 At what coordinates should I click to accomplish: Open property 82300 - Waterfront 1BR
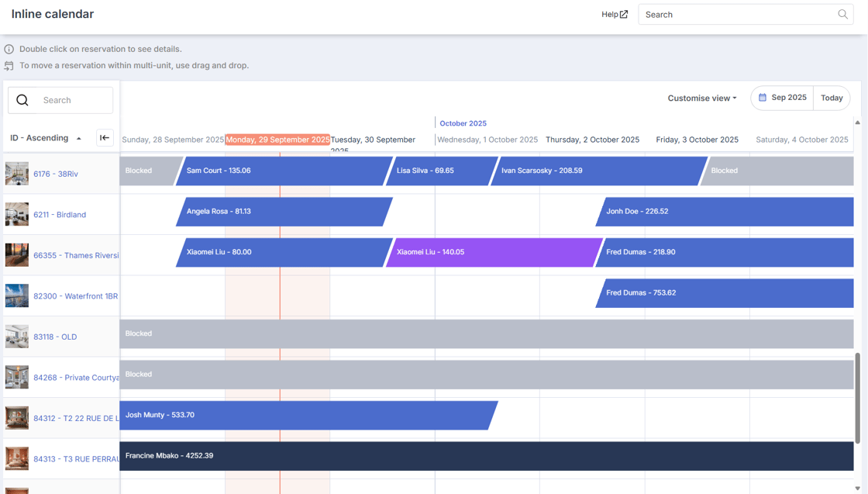tap(75, 296)
